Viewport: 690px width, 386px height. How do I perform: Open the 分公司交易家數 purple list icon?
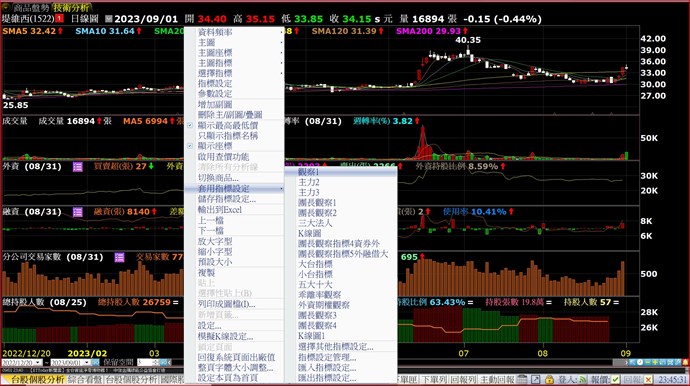pyautogui.click(x=119, y=257)
